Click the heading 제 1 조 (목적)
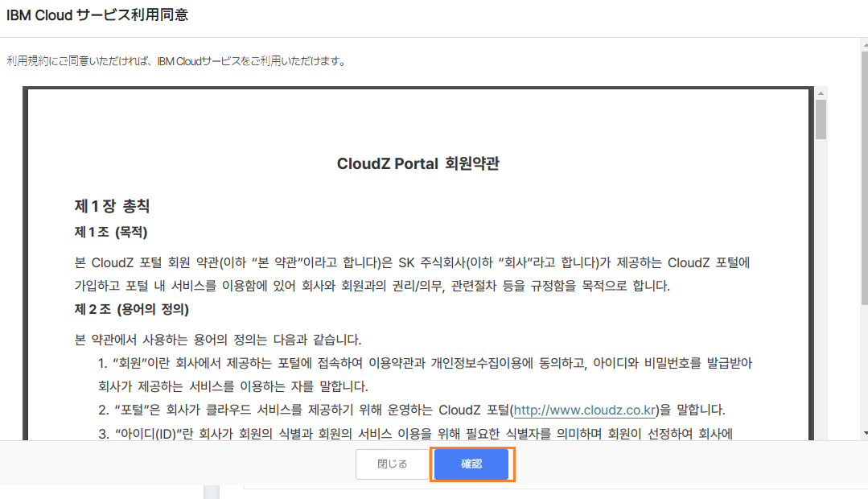 tap(111, 232)
